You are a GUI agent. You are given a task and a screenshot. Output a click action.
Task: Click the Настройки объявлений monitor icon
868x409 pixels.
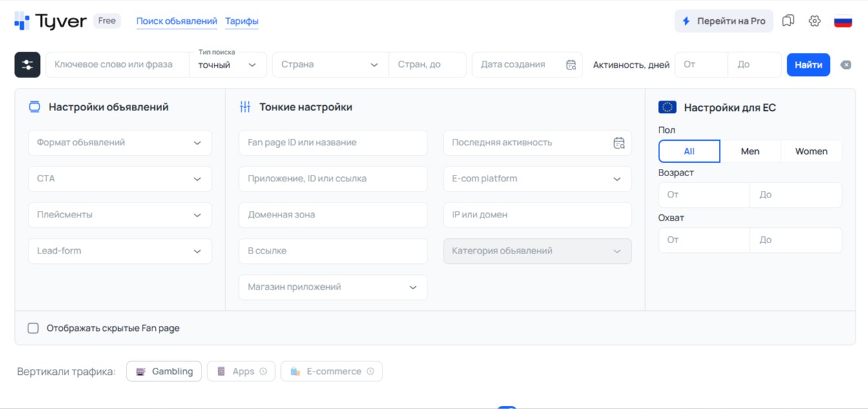point(35,107)
